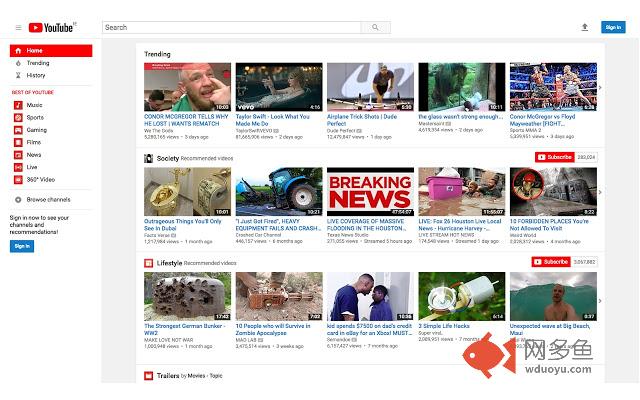Click the upload arrow icon

coord(584,27)
